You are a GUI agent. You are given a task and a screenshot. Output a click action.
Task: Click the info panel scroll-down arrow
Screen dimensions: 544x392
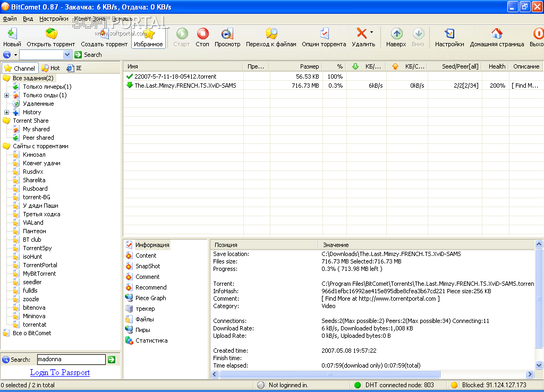click(x=539, y=365)
